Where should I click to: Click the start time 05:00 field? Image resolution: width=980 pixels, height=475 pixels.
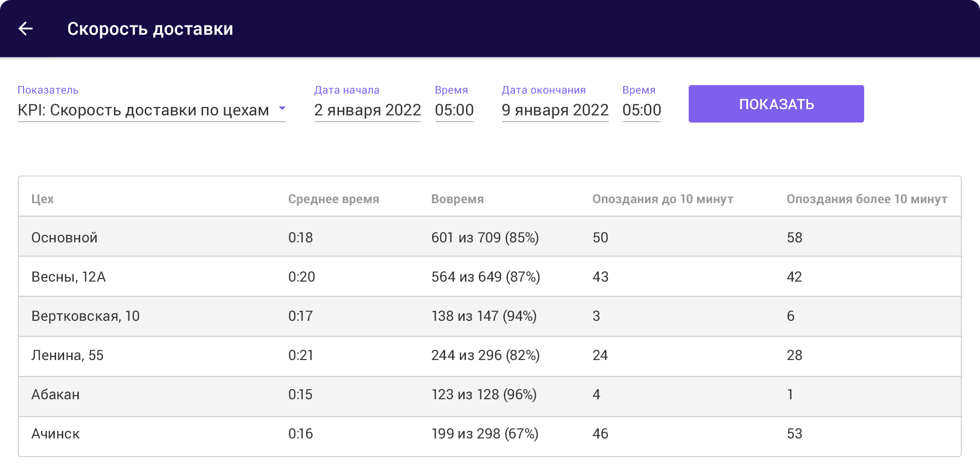[454, 110]
